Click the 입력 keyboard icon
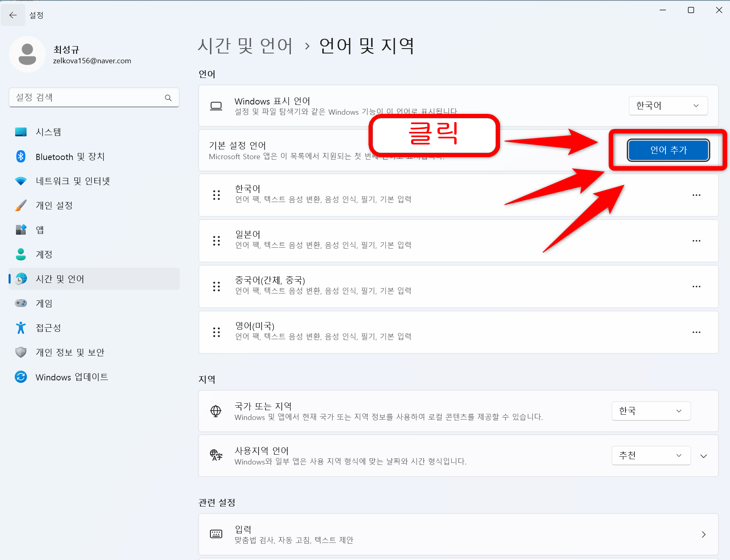 [216, 534]
